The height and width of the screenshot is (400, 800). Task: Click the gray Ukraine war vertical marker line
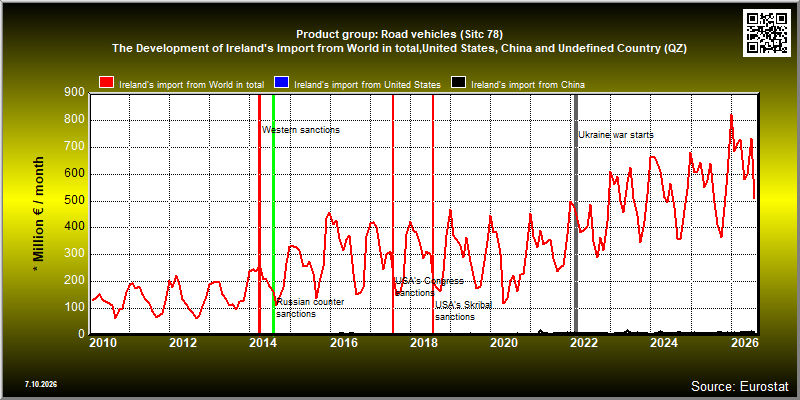click(x=577, y=214)
